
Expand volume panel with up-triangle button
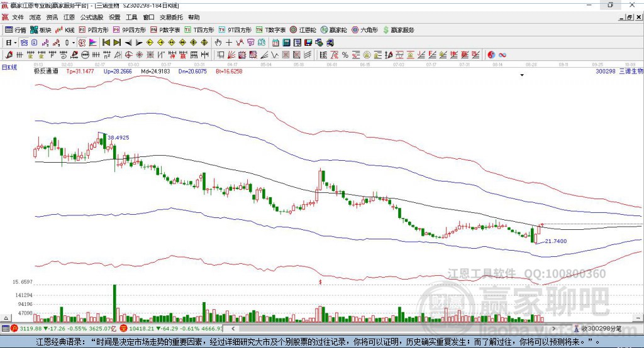click(x=6, y=318)
